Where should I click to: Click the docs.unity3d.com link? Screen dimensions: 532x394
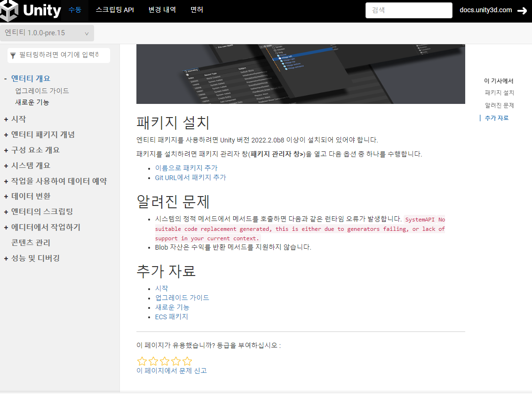tap(486, 10)
